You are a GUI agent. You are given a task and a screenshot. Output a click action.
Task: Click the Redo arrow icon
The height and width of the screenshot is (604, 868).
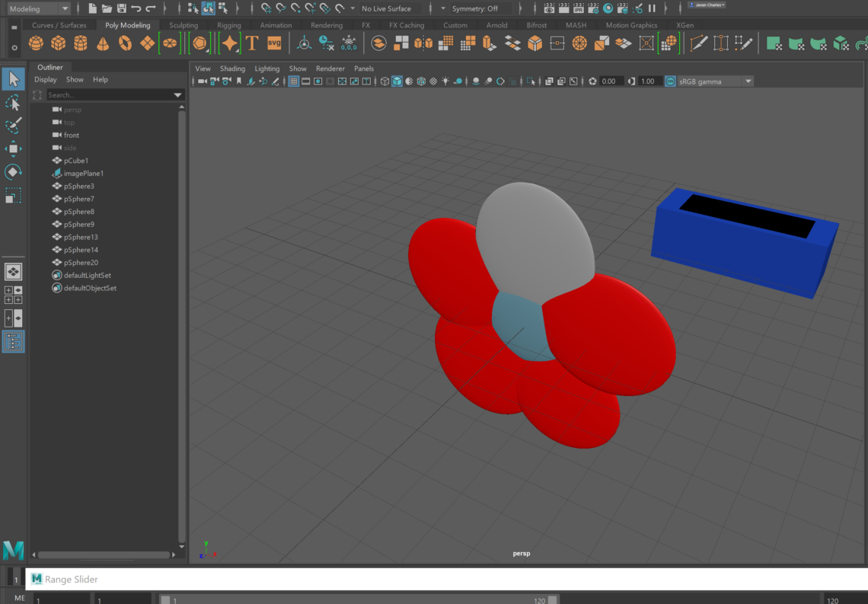(150, 8)
